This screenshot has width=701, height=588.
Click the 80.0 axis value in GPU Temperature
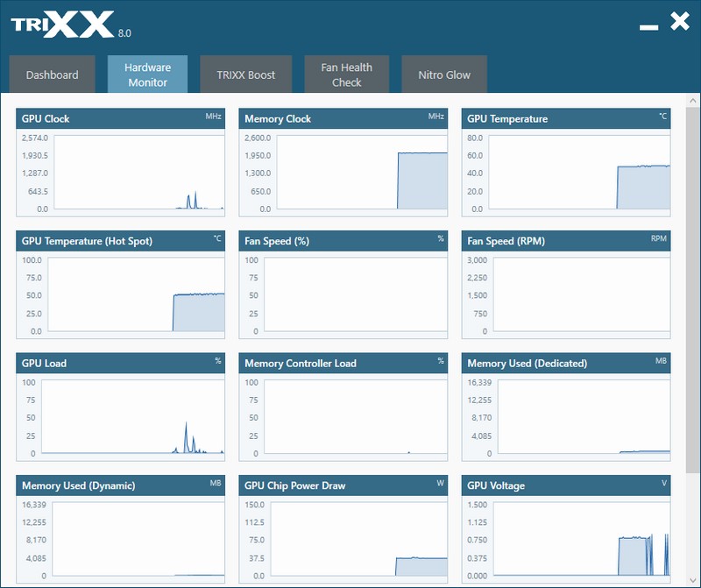[475, 138]
